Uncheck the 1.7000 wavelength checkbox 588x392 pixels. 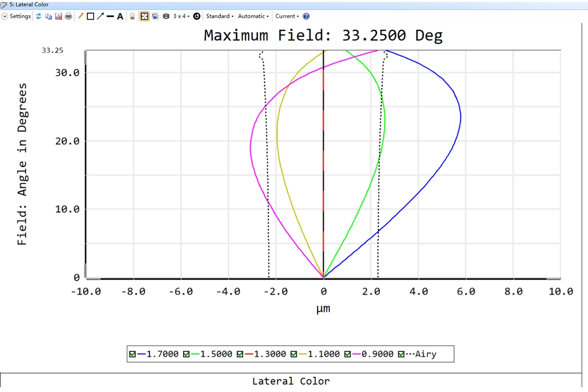pos(132,354)
